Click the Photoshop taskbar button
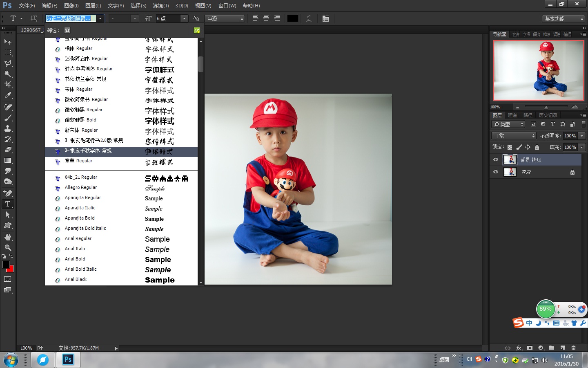588x368 pixels. (68, 360)
